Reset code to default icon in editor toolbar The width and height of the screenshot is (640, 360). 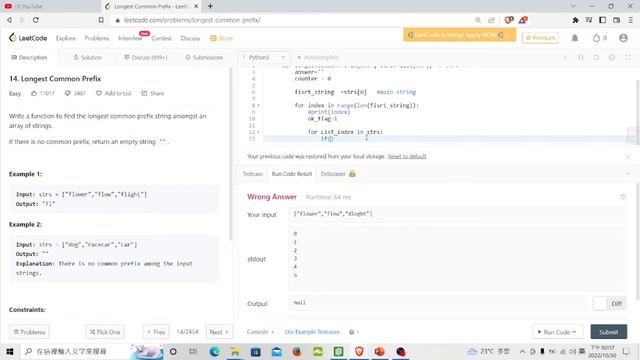pos(596,58)
